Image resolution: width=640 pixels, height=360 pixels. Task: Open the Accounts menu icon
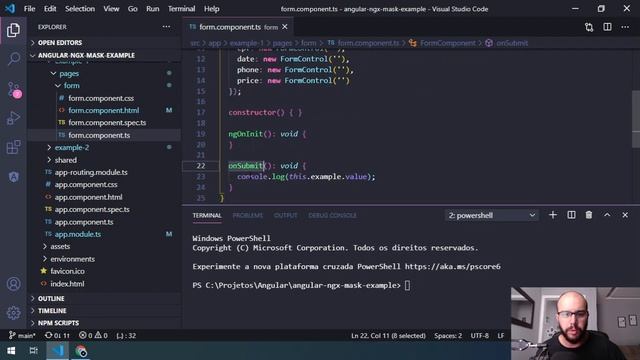pyautogui.click(x=13, y=284)
